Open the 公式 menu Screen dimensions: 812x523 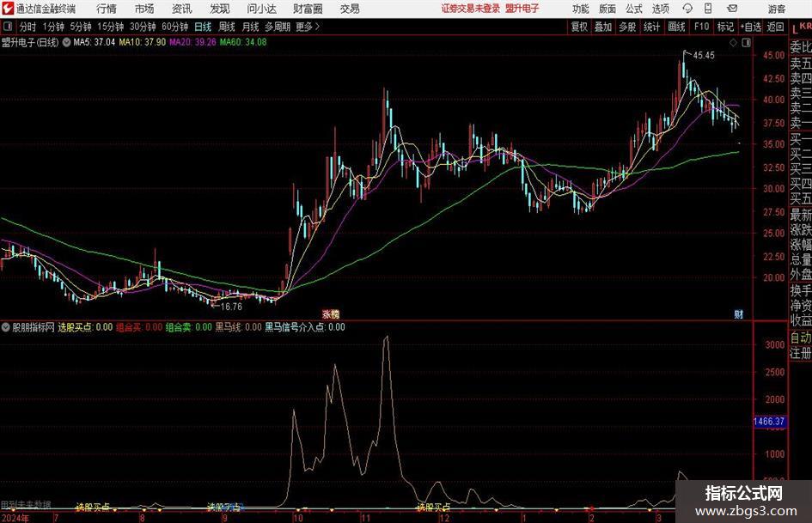point(633,9)
